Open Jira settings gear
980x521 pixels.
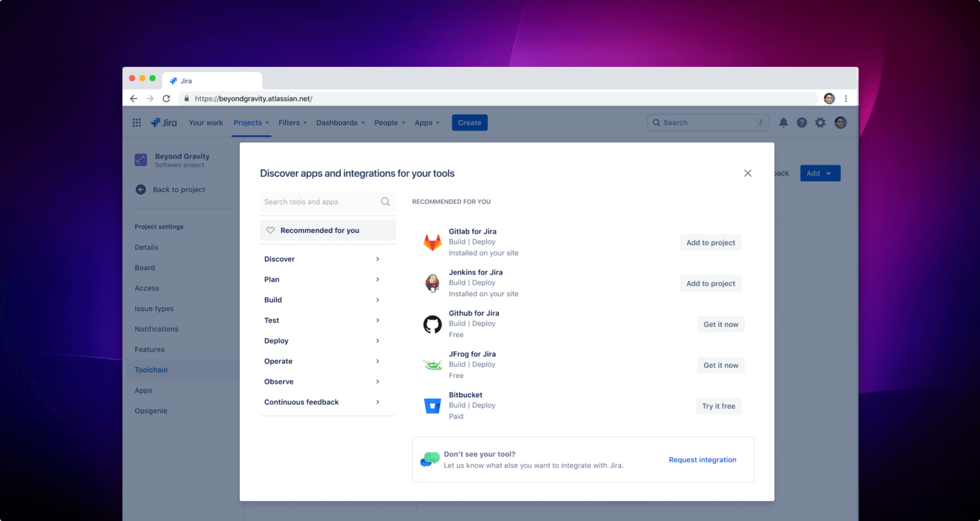click(820, 122)
